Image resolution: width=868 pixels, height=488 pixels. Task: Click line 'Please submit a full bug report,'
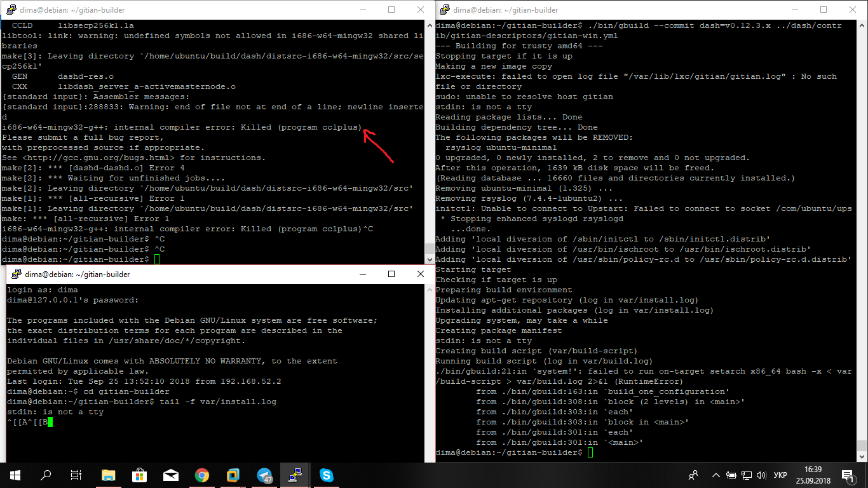83,137
